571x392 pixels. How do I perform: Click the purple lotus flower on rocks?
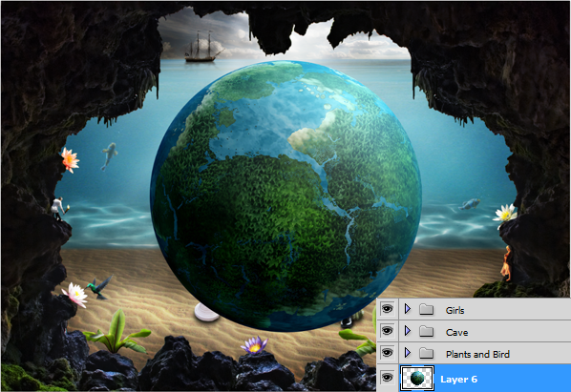254,344
